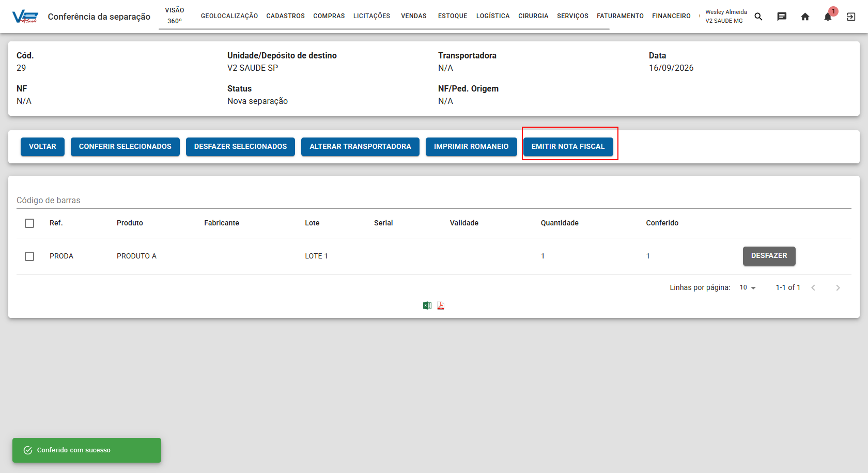This screenshot has width=868, height=473.
Task: Click the VOLTAR button
Action: tap(42, 147)
